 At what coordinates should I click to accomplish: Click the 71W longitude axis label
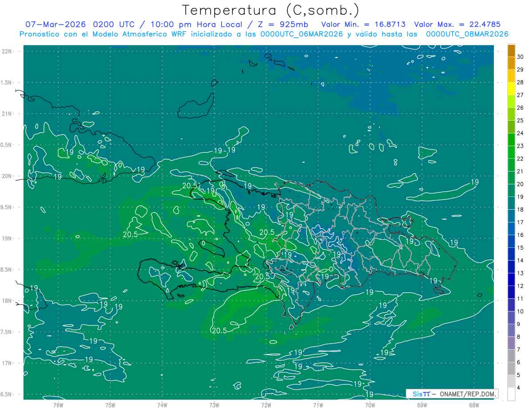pos(318,405)
